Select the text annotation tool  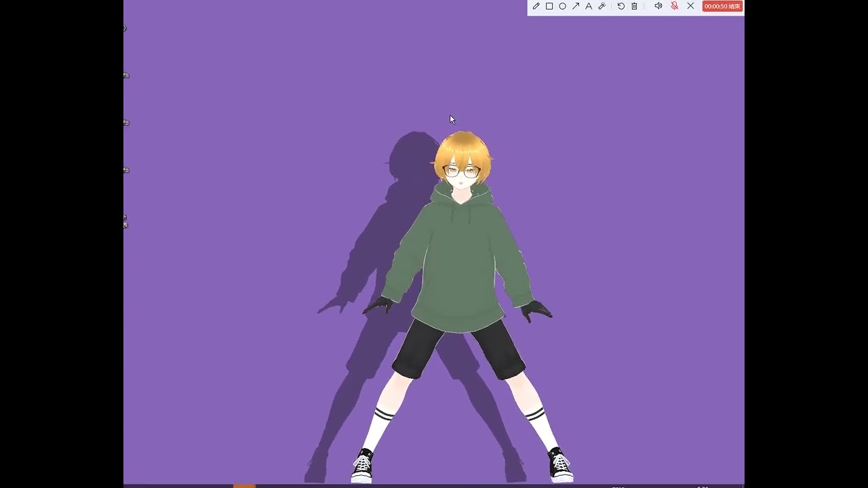click(589, 6)
